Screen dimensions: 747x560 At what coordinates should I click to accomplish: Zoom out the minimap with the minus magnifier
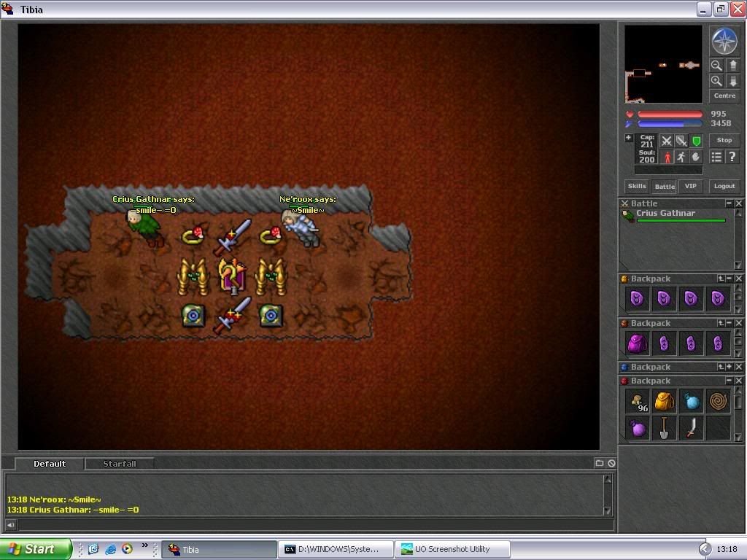click(716, 66)
